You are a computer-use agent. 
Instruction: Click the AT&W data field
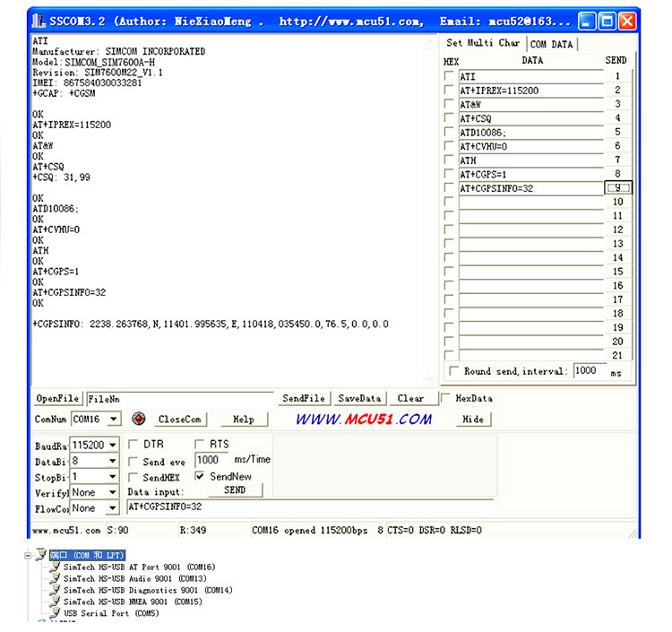pyautogui.click(x=531, y=105)
